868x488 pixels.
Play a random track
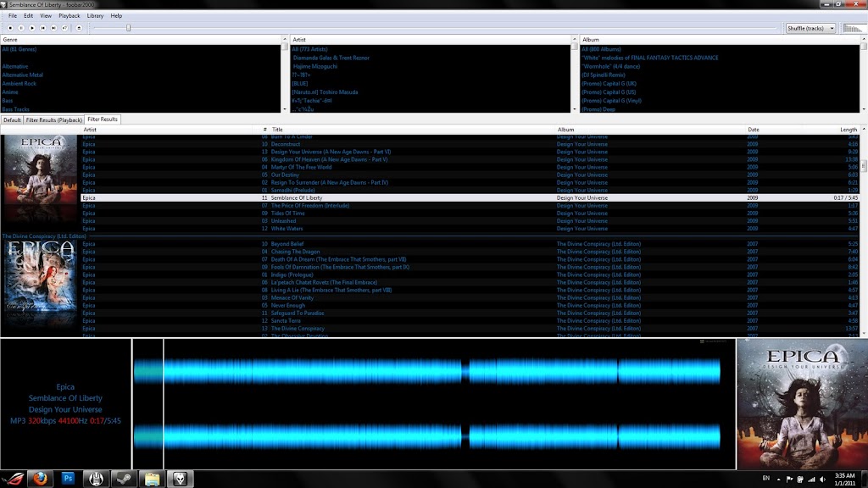pyautogui.click(x=64, y=28)
